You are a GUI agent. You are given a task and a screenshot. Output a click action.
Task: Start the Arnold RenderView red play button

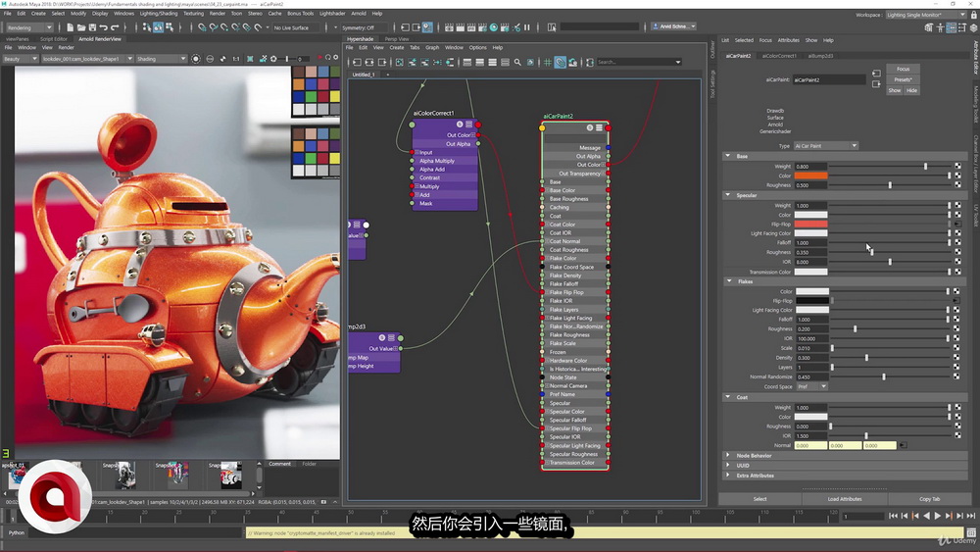coord(320,58)
